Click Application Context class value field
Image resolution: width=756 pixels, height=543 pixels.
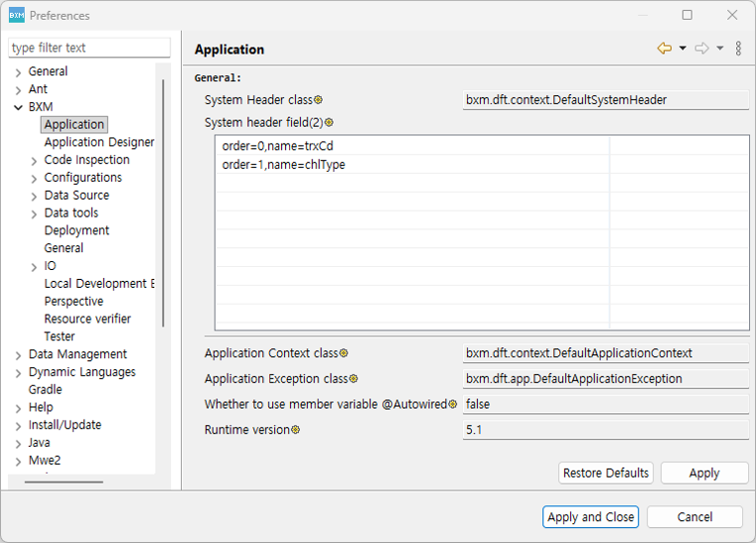606,353
